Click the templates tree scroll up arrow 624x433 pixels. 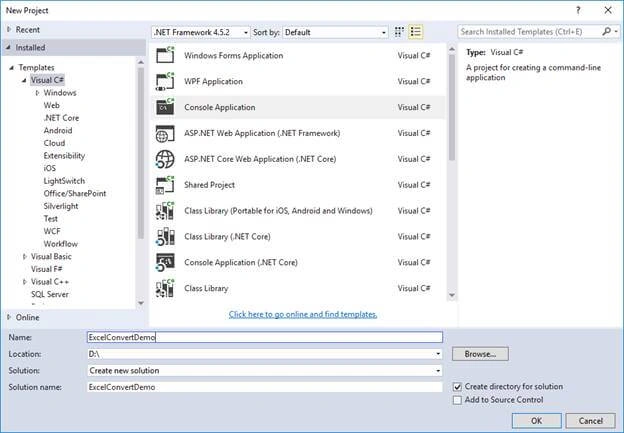[x=140, y=62]
